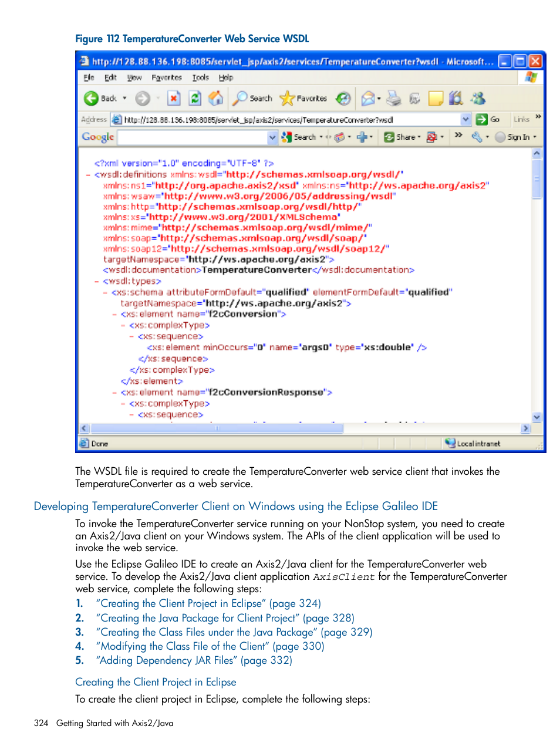Click the Google toolbar red spellcheck icon
Screen dimensions: 560x746
pyautogui.click(x=432, y=137)
